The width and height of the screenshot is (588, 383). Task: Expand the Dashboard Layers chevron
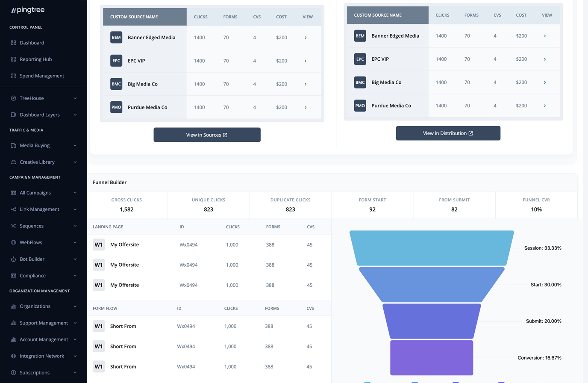click(75, 115)
